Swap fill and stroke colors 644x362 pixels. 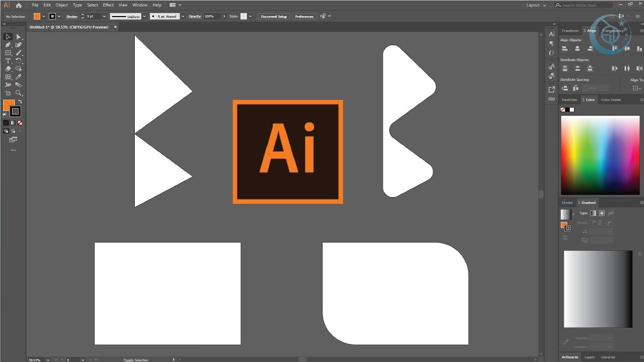pyautogui.click(x=20, y=102)
